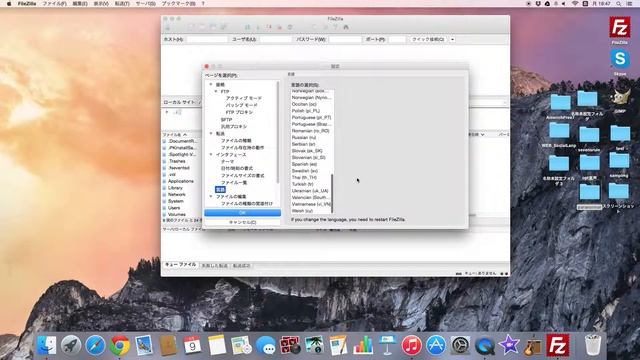Click settings page tree scrollbar
This screenshot has height=360, width=640.
pyautogui.click(x=278, y=132)
